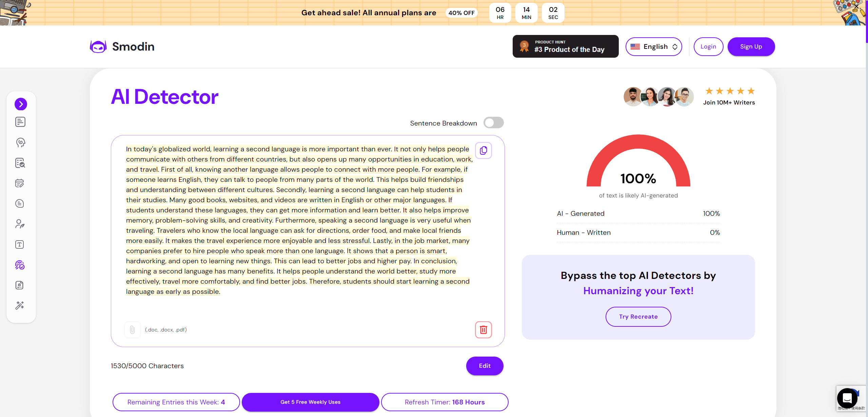Open the head with spiral tool

pyautogui.click(x=20, y=143)
